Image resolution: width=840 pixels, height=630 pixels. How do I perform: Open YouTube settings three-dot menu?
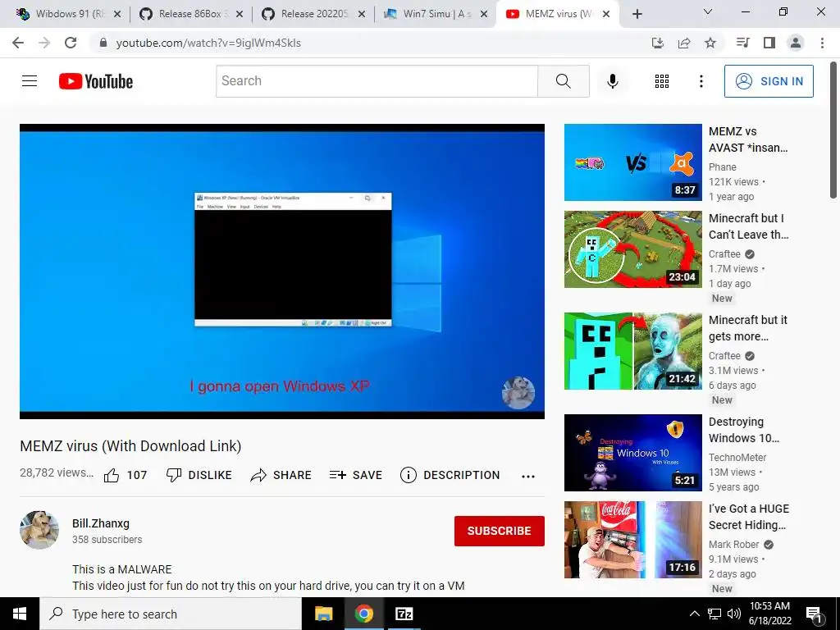point(701,81)
